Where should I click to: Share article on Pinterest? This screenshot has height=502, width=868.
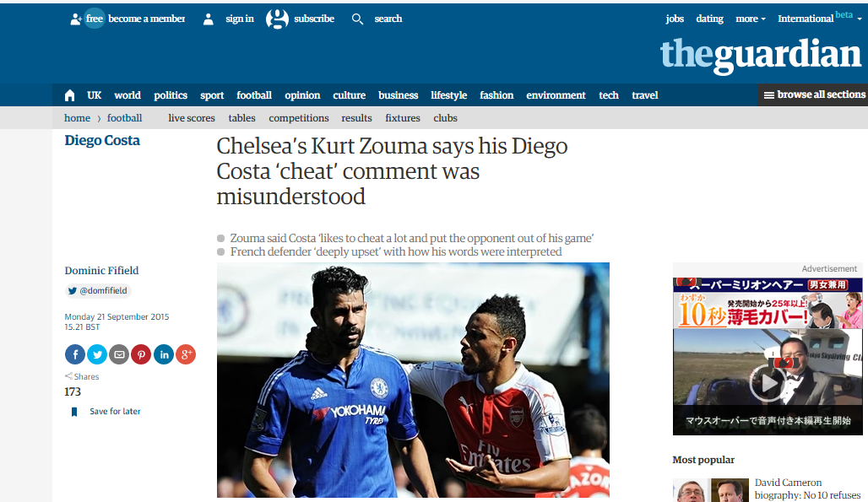141,354
